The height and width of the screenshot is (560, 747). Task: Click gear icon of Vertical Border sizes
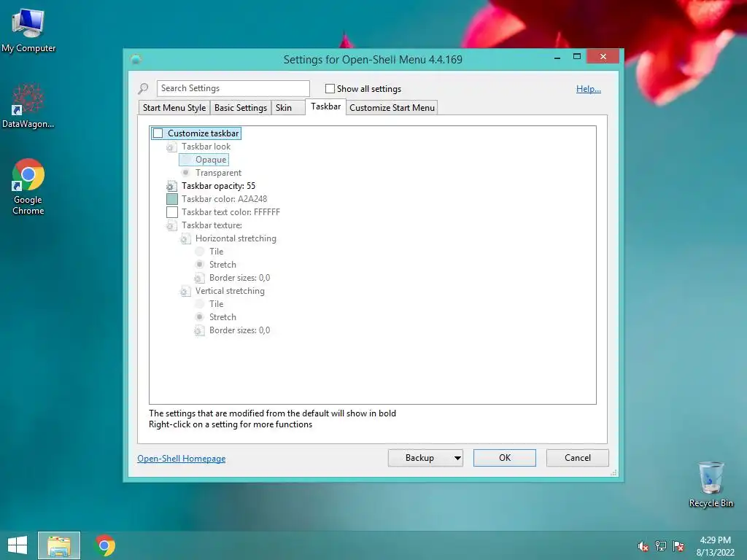[199, 330]
